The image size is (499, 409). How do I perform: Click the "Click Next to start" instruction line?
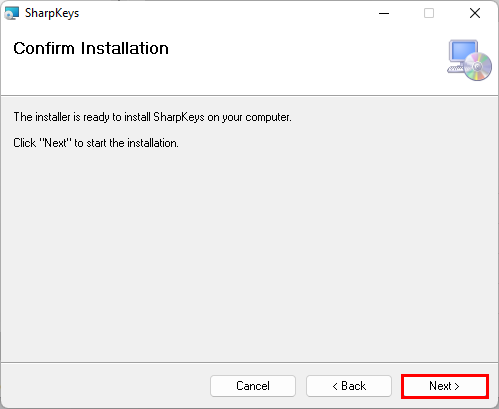[96, 143]
